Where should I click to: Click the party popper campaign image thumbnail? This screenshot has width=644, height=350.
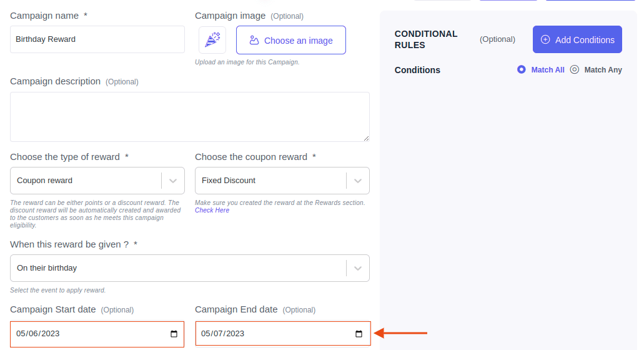tap(212, 40)
